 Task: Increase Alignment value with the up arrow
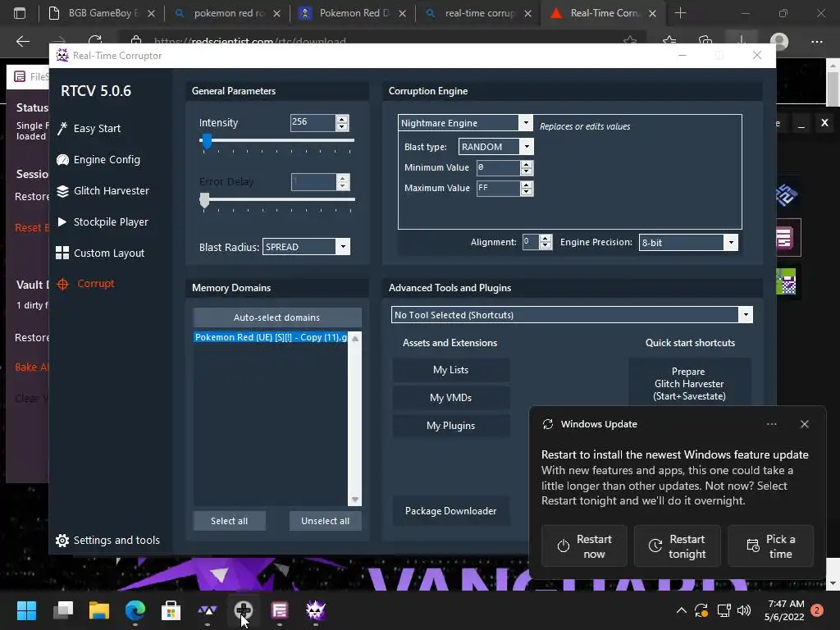pyautogui.click(x=546, y=239)
